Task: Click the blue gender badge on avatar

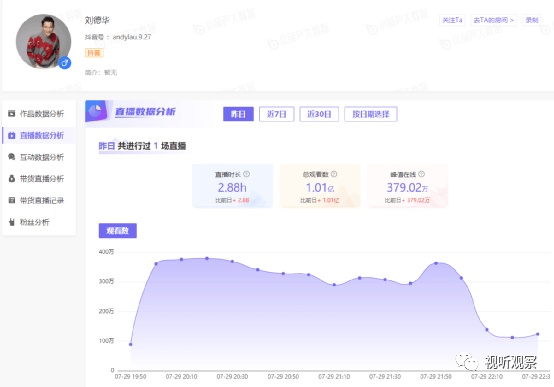Action: 65,63
